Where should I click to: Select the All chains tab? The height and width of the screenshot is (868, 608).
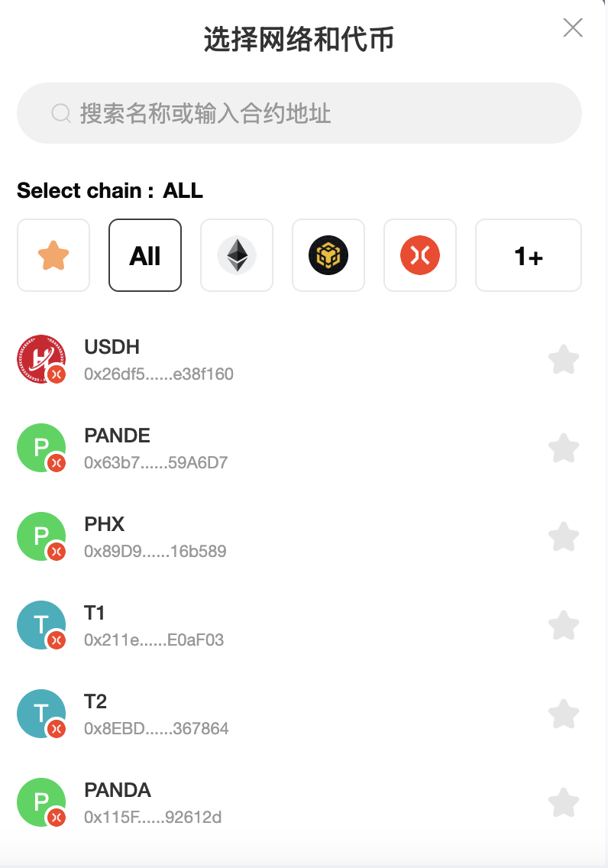[145, 255]
